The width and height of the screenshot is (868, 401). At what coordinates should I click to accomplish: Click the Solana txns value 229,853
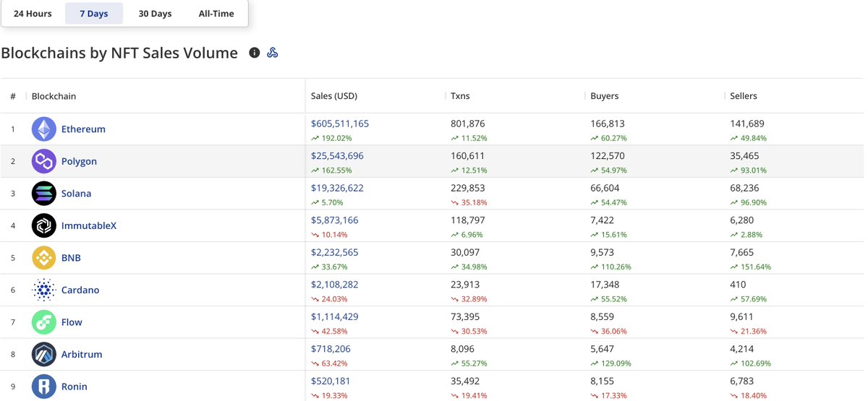pos(468,188)
